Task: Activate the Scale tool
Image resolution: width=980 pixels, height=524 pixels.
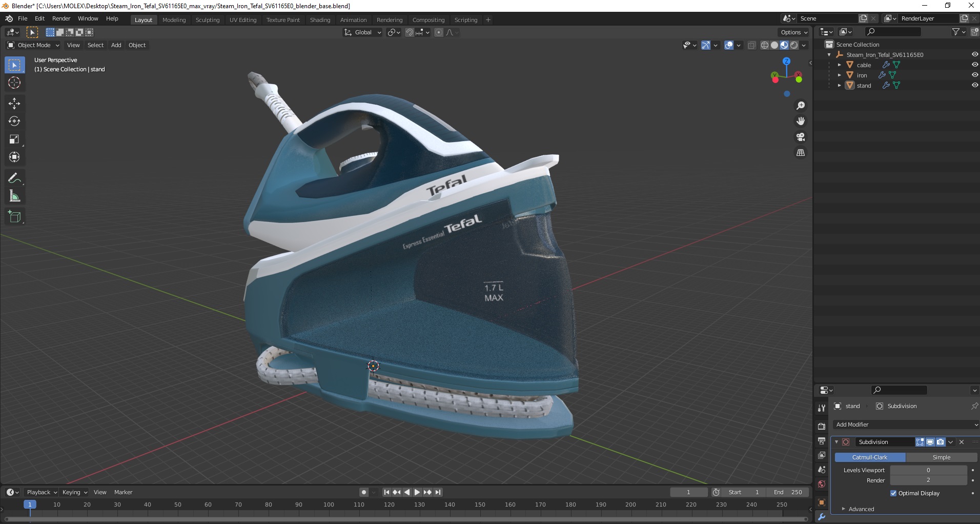Action: tap(14, 139)
